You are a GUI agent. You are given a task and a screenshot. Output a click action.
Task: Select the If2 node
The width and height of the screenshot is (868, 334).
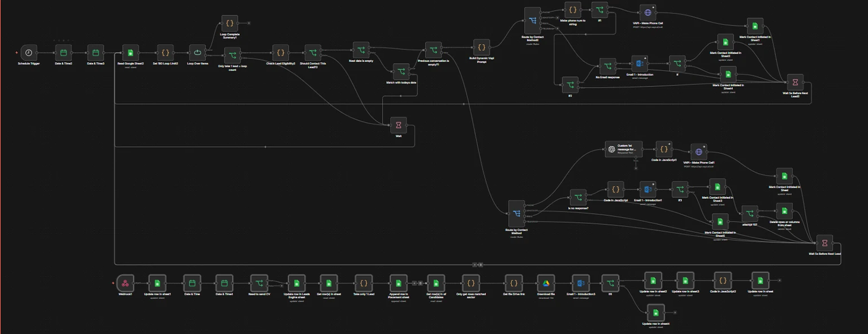pos(570,85)
